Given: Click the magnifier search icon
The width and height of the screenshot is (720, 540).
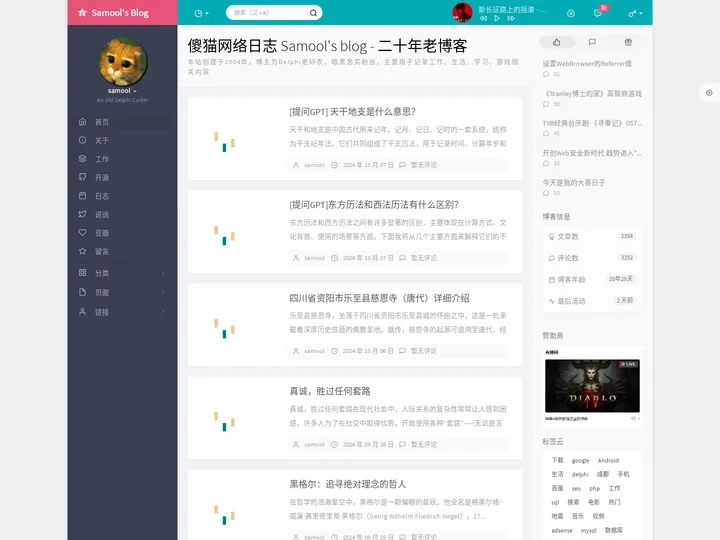Looking at the screenshot, I should click(313, 13).
